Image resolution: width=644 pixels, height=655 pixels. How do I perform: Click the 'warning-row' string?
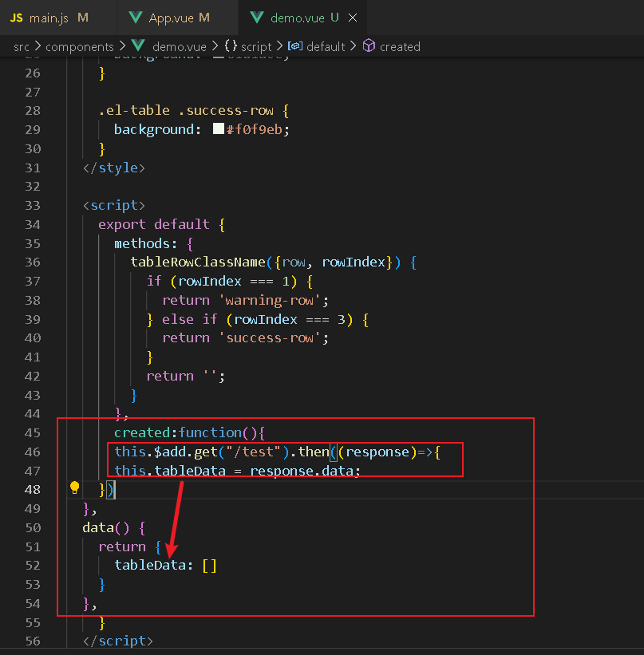[271, 300]
